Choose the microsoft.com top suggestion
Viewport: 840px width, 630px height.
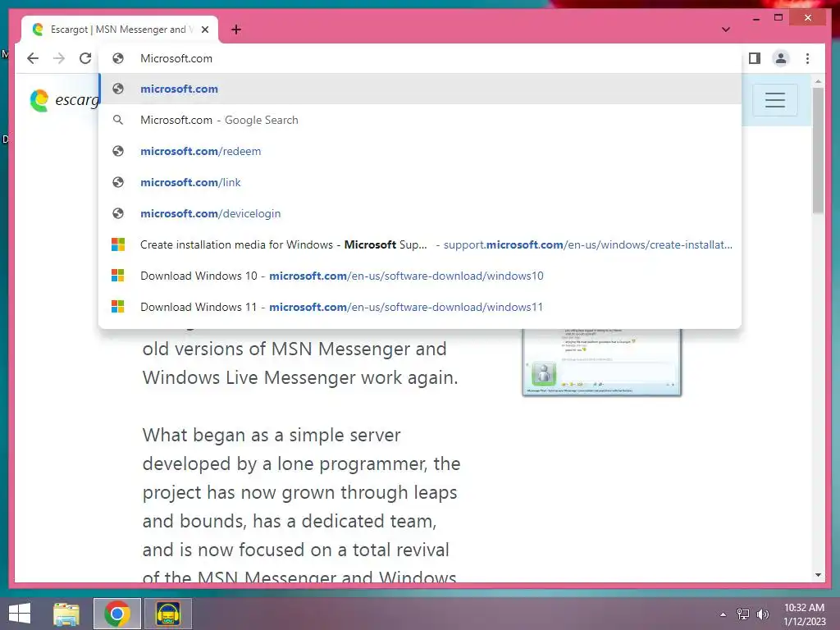click(421, 89)
